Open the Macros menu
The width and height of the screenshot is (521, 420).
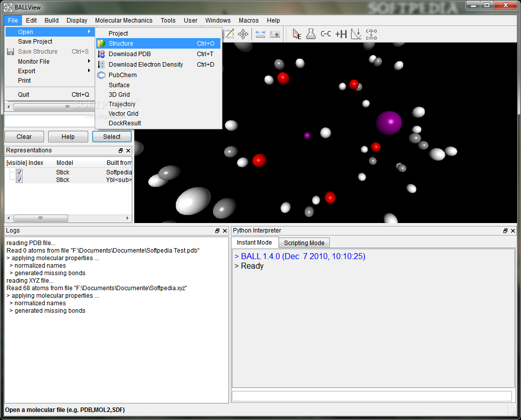click(248, 20)
